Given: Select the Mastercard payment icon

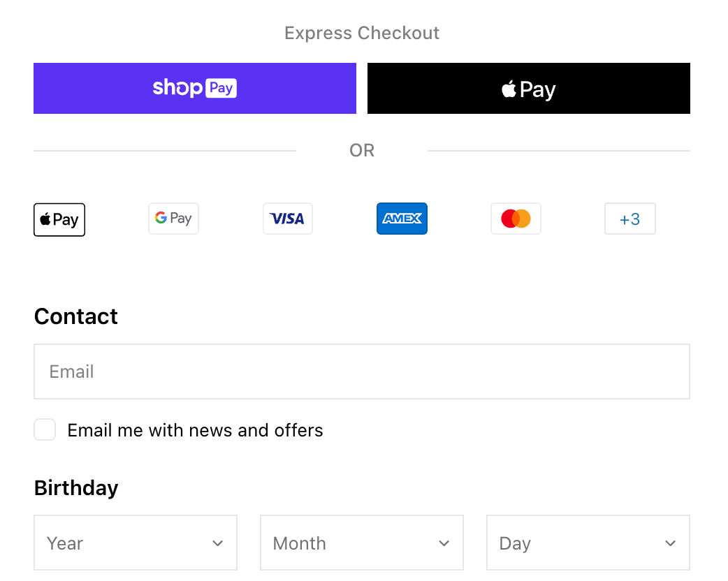Looking at the screenshot, I should 516,218.
